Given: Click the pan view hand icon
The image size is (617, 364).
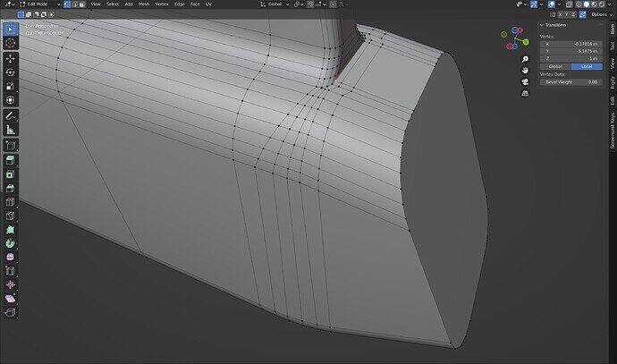Looking at the screenshot, I should (525, 71).
